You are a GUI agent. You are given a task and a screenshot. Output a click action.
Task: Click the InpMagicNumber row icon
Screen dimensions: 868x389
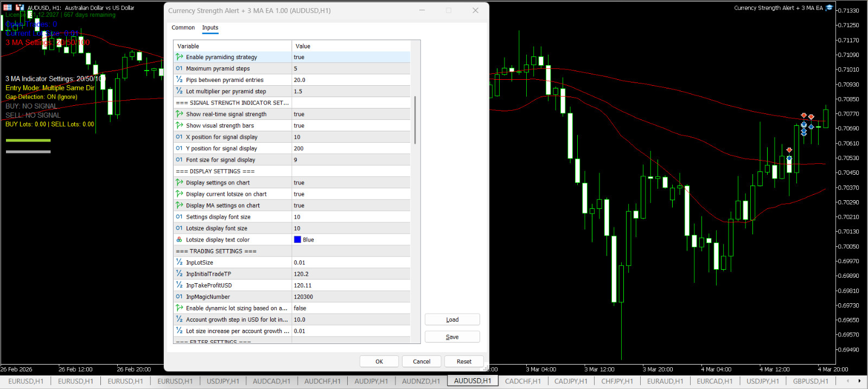click(x=179, y=296)
